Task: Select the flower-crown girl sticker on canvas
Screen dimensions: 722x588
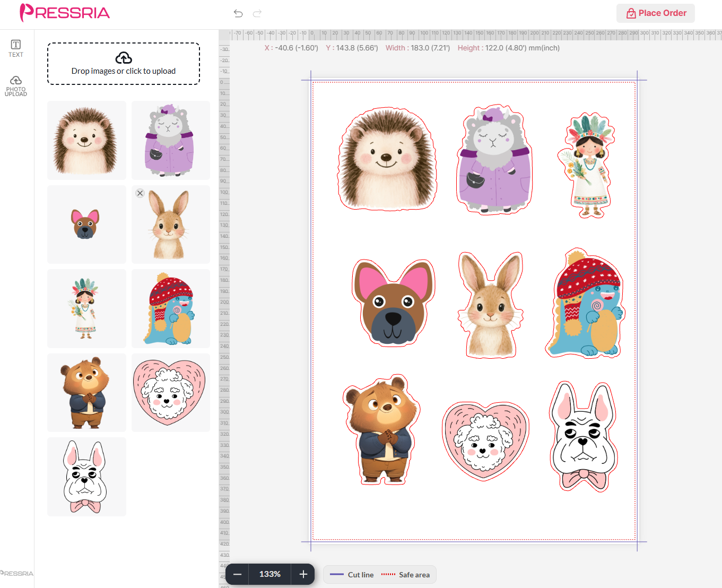Action: coord(587,165)
